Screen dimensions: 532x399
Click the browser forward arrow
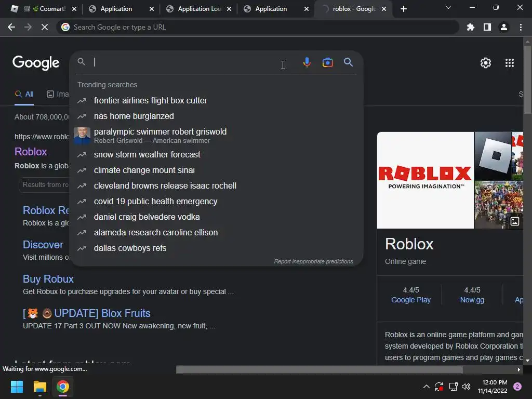(x=28, y=27)
